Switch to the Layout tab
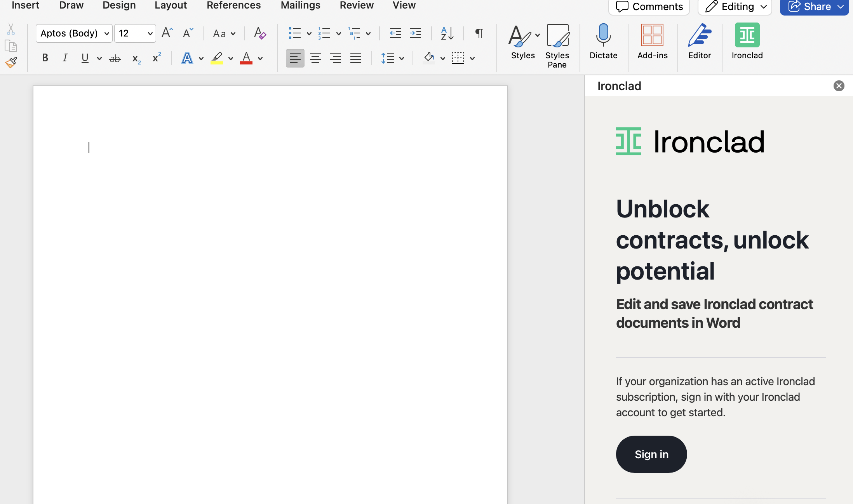Viewport: 853px width, 504px height. tap(171, 5)
